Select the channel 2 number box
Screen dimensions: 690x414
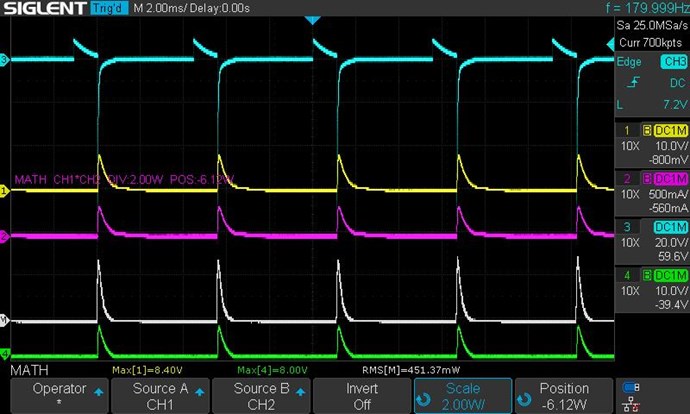tap(627, 179)
